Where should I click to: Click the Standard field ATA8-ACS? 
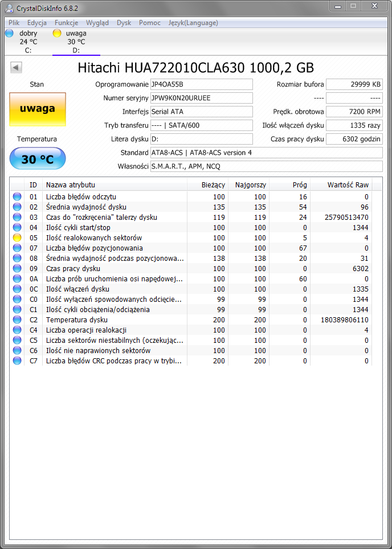click(x=266, y=153)
